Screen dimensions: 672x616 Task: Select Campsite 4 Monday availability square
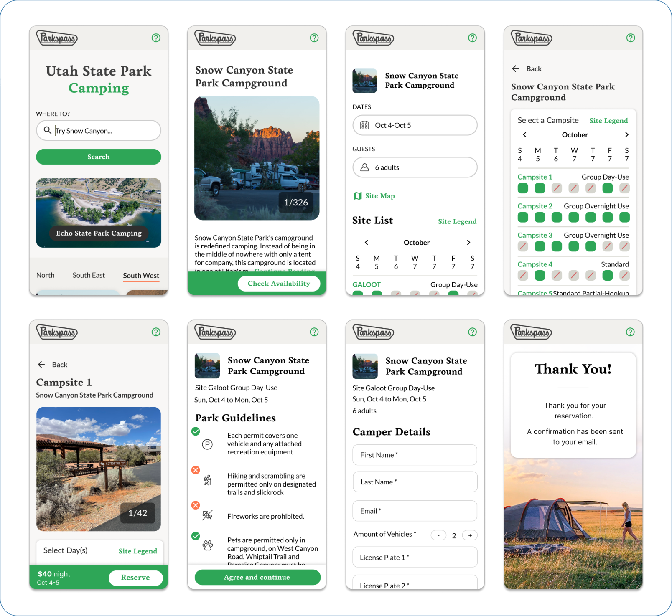pos(540,275)
